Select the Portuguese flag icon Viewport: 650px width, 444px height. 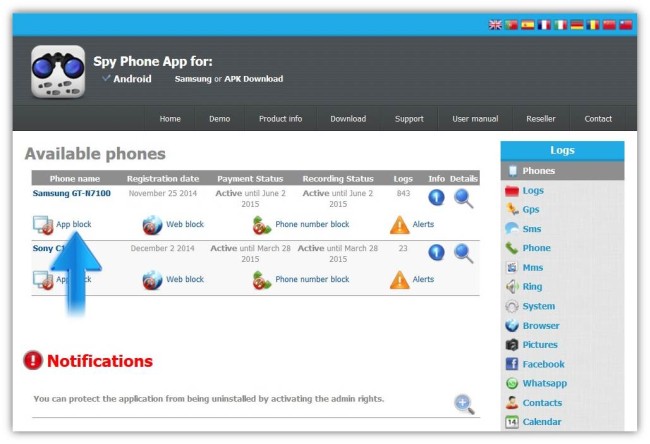(511, 25)
